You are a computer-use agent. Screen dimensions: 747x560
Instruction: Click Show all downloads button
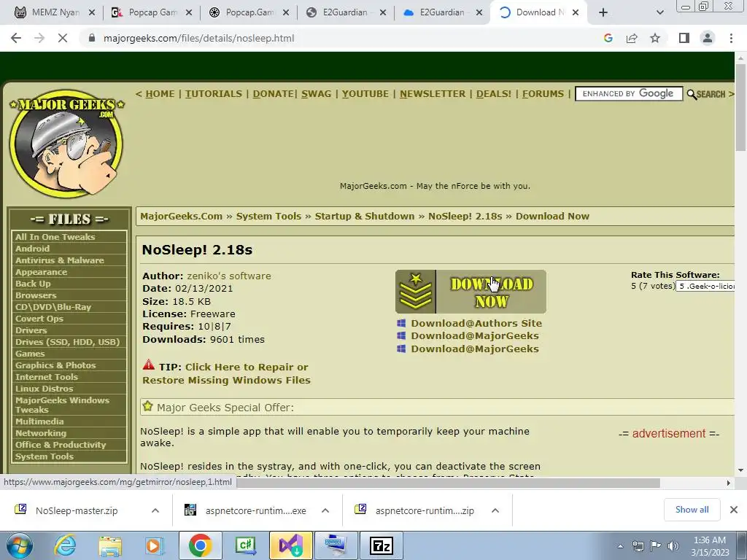point(692,510)
